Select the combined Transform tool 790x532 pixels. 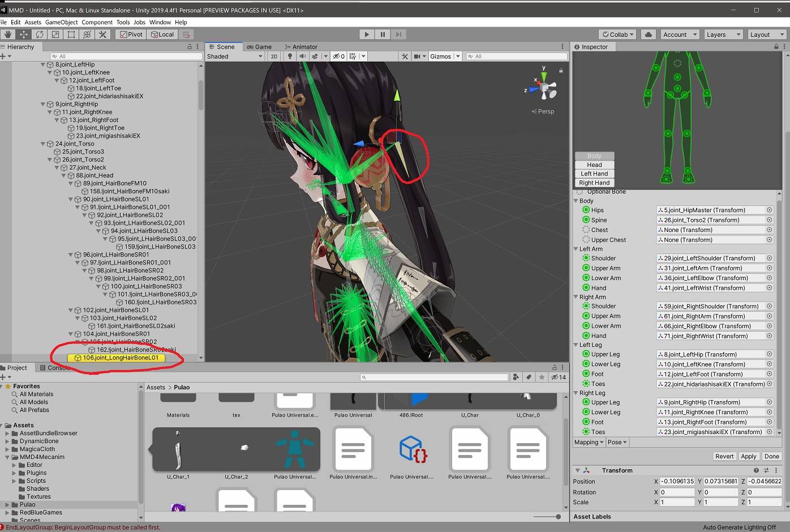pos(87,35)
